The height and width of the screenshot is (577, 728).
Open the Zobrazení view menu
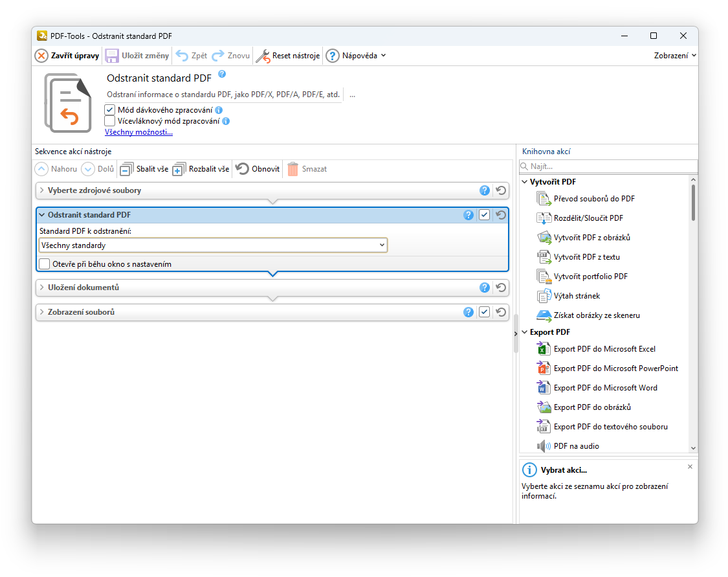click(674, 56)
